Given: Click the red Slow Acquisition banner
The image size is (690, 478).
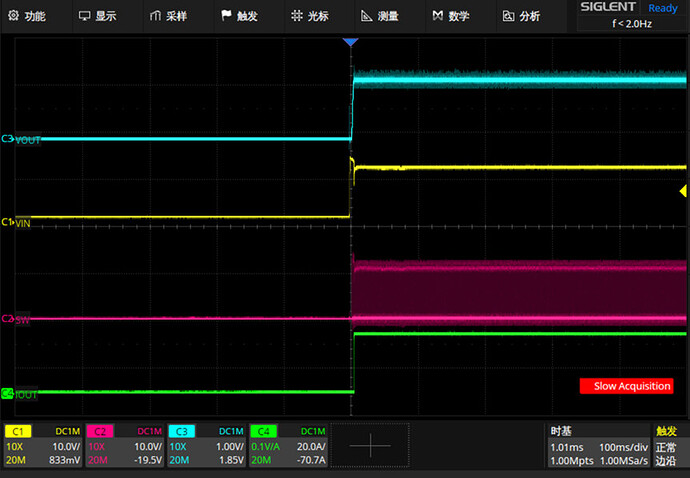Looking at the screenshot, I should click(627, 386).
